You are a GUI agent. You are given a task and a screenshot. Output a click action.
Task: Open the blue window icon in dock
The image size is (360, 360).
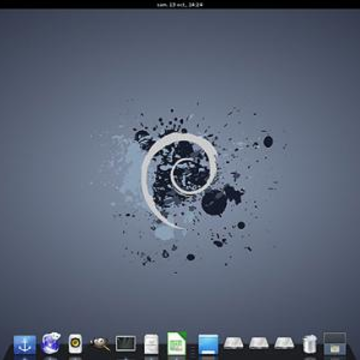[x=208, y=344]
